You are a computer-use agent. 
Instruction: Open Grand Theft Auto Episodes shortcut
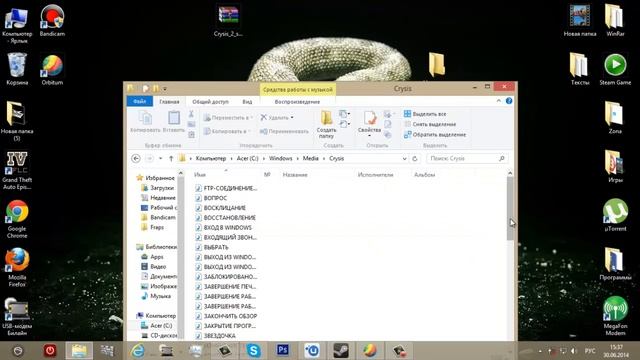click(x=17, y=170)
